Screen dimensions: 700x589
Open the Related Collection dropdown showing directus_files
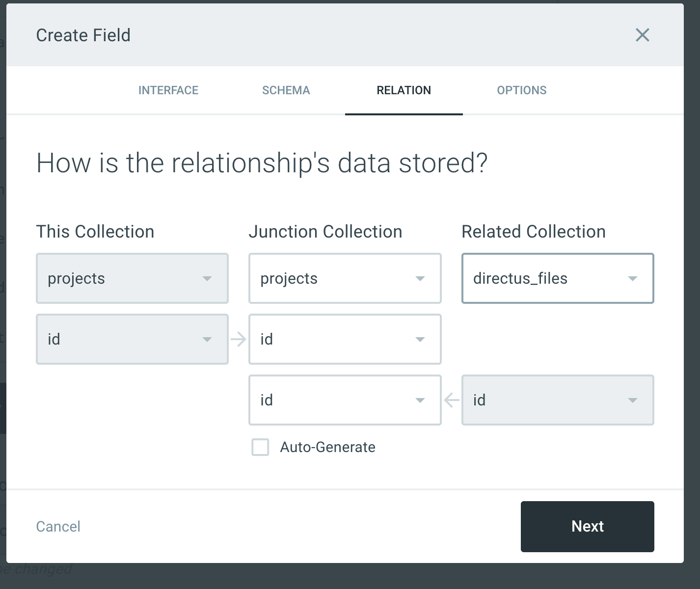(x=557, y=278)
